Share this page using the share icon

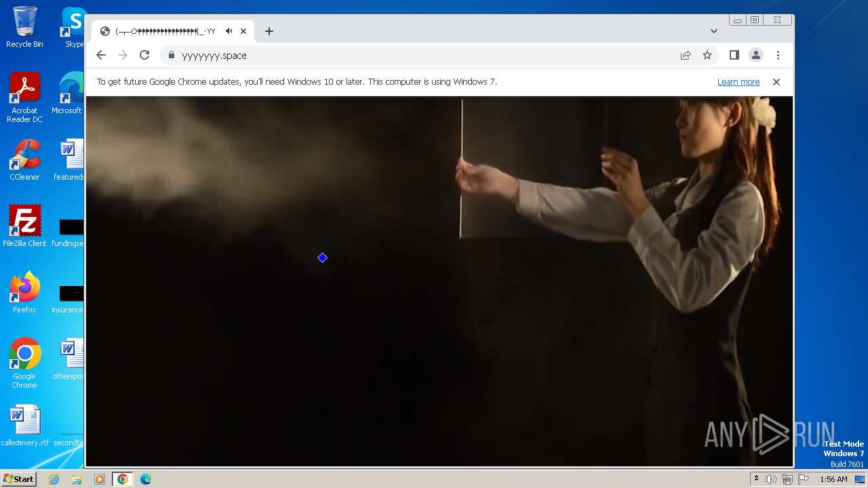tap(686, 56)
